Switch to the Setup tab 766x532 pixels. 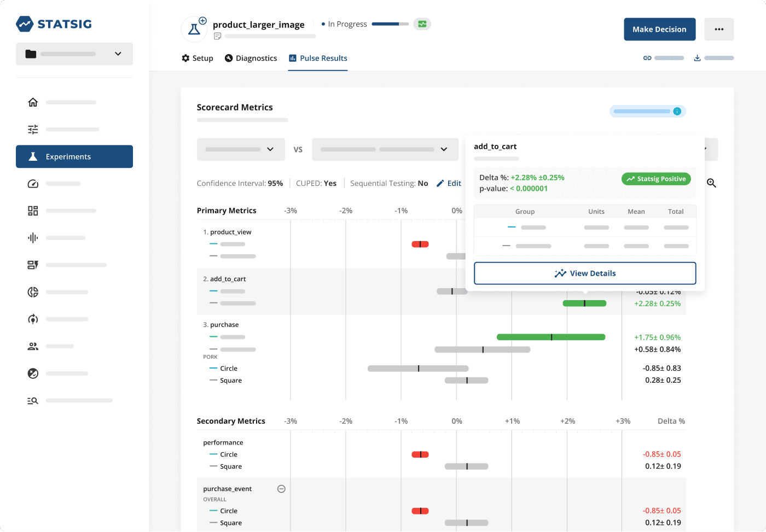pyautogui.click(x=197, y=59)
